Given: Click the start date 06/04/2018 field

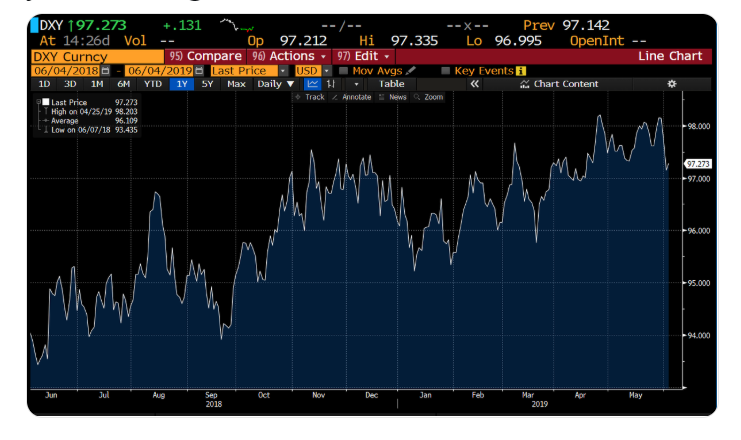Looking at the screenshot, I should (x=66, y=71).
